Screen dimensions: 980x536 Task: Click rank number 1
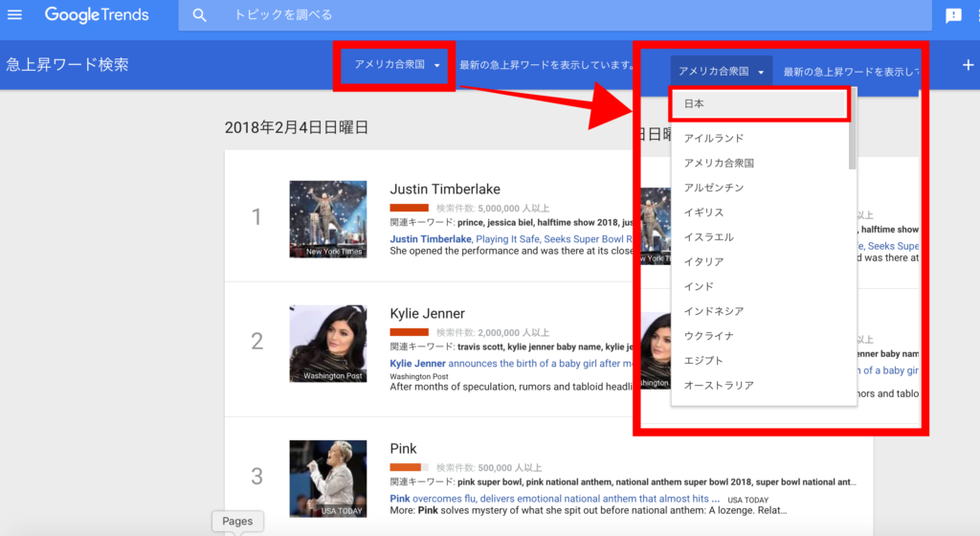point(256,216)
